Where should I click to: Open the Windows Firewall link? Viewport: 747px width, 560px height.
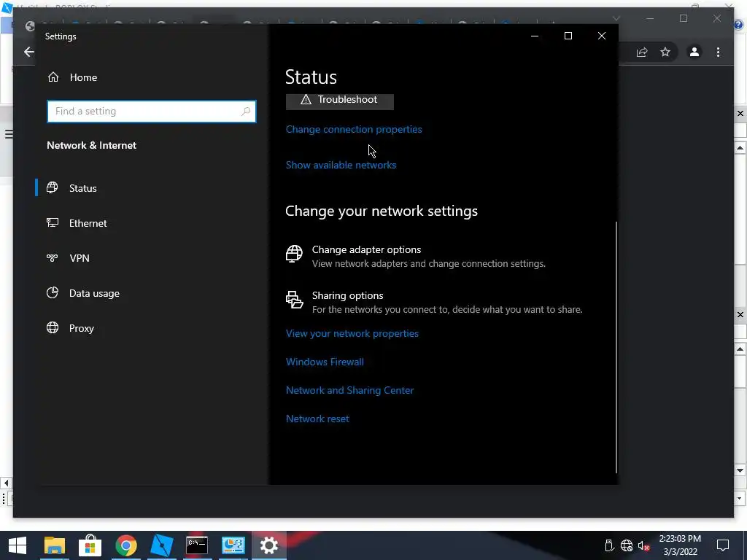pyautogui.click(x=325, y=362)
